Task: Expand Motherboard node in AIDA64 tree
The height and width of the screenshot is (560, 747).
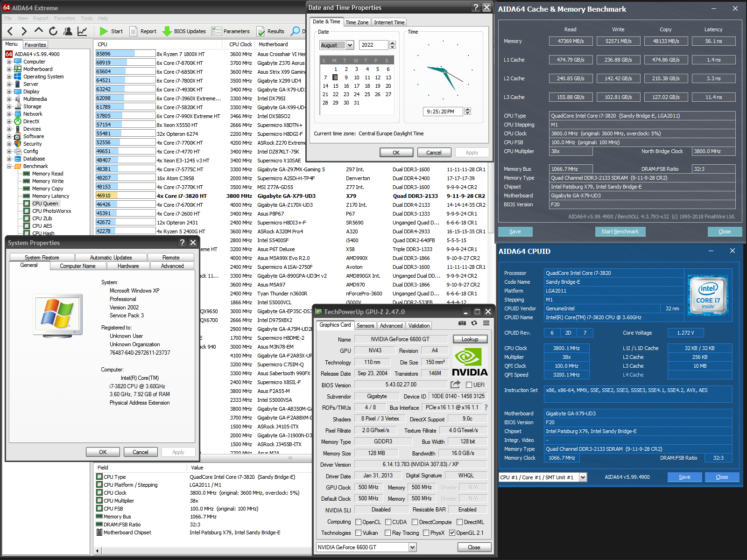Action: pyautogui.click(x=9, y=69)
